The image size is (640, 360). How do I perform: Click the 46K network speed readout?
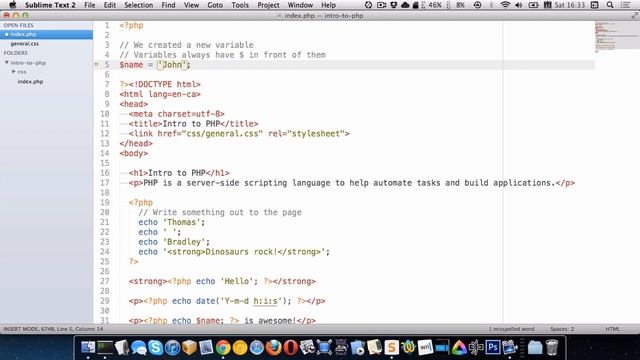(x=435, y=5)
